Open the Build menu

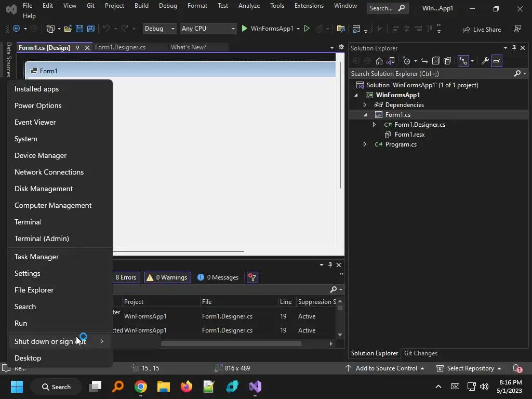pyautogui.click(x=141, y=6)
